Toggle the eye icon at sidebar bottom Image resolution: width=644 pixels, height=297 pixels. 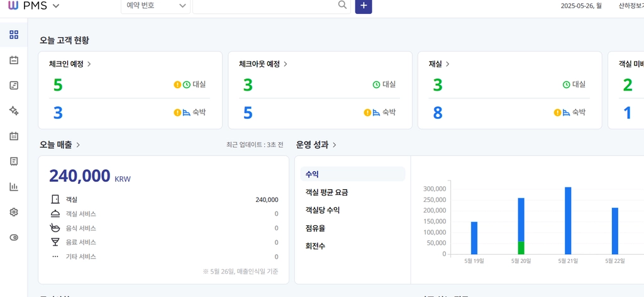pyautogui.click(x=14, y=238)
